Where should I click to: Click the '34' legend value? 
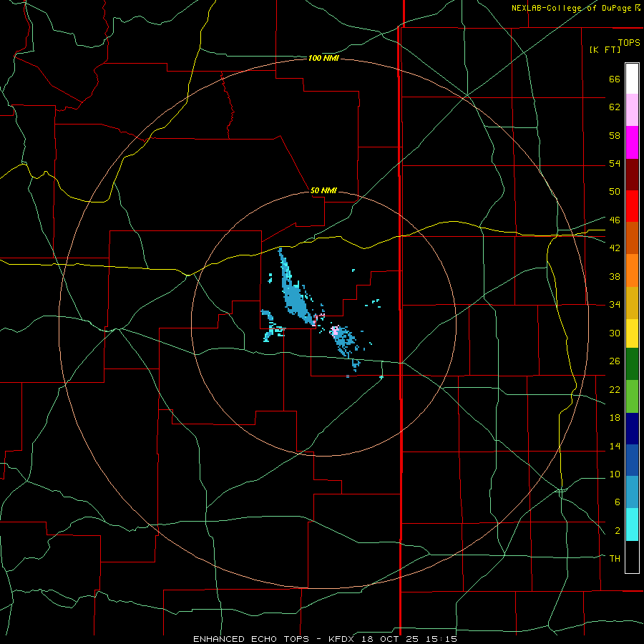pyautogui.click(x=615, y=305)
